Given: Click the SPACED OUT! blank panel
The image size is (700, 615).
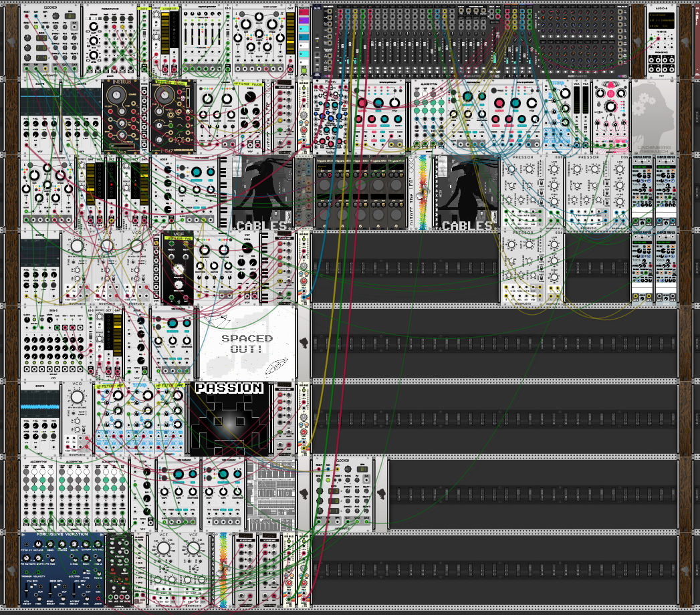Looking at the screenshot, I should tap(247, 344).
